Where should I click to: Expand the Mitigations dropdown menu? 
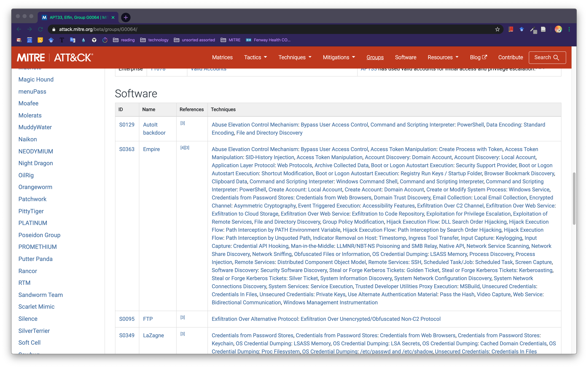[x=339, y=57]
